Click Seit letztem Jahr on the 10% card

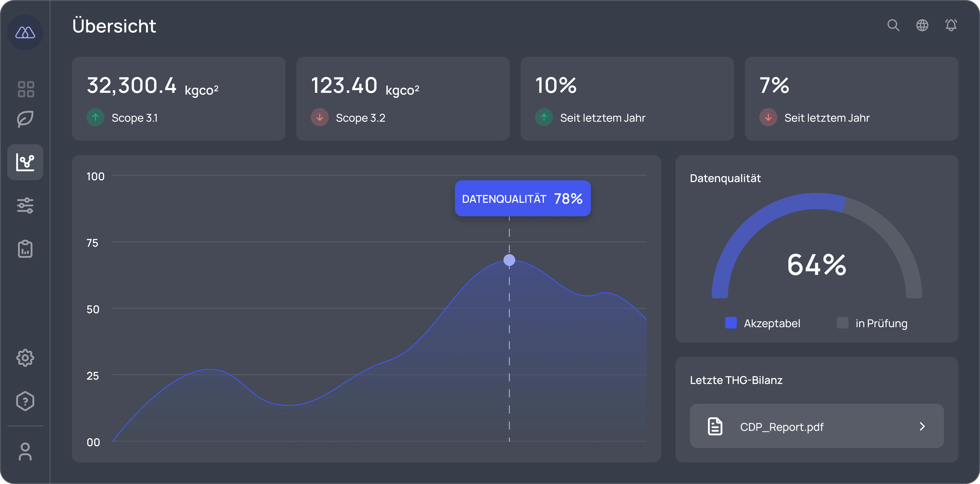pos(603,118)
